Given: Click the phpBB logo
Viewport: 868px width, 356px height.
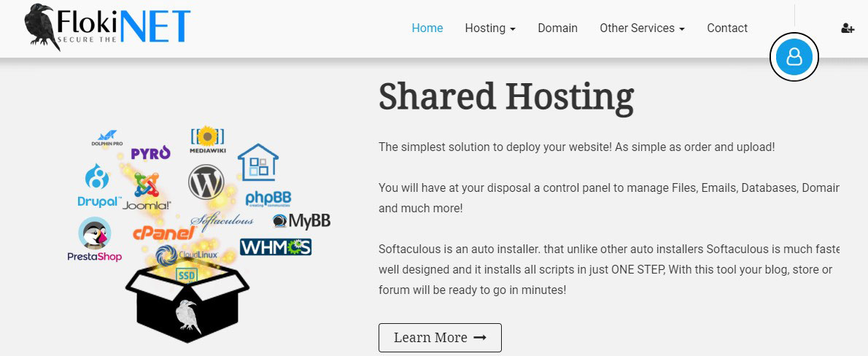Looking at the screenshot, I should [268, 198].
